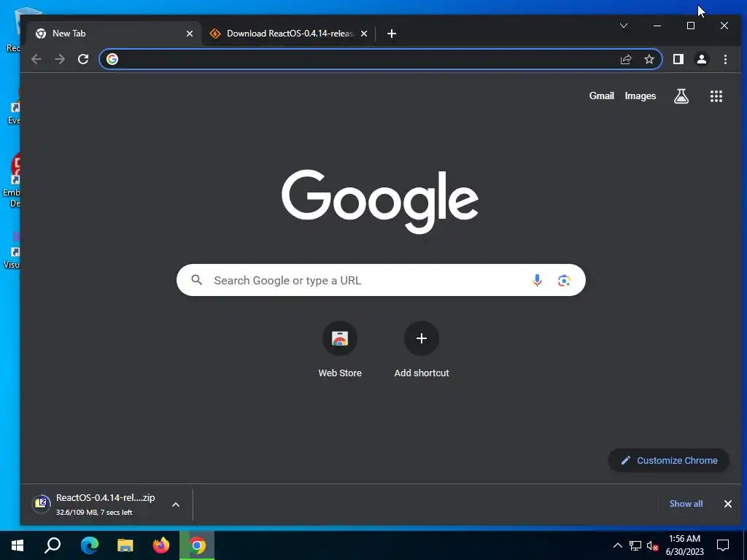Click the forward navigation arrow
Viewport: 747px width, 560px height.
point(60,59)
